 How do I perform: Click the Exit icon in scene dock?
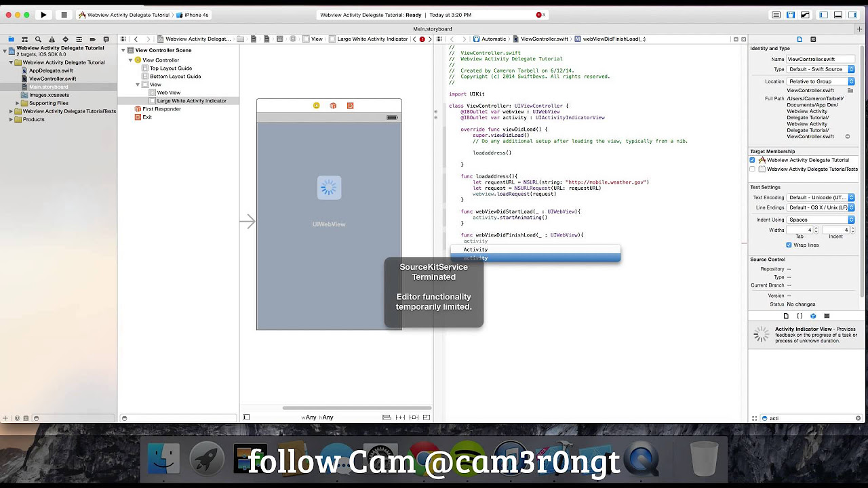pyautogui.click(x=350, y=106)
